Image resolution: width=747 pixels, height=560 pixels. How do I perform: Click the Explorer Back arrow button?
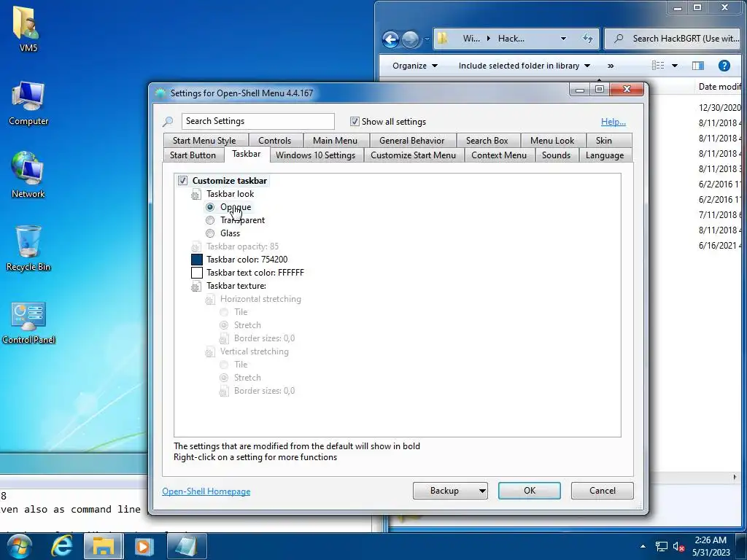tap(391, 39)
